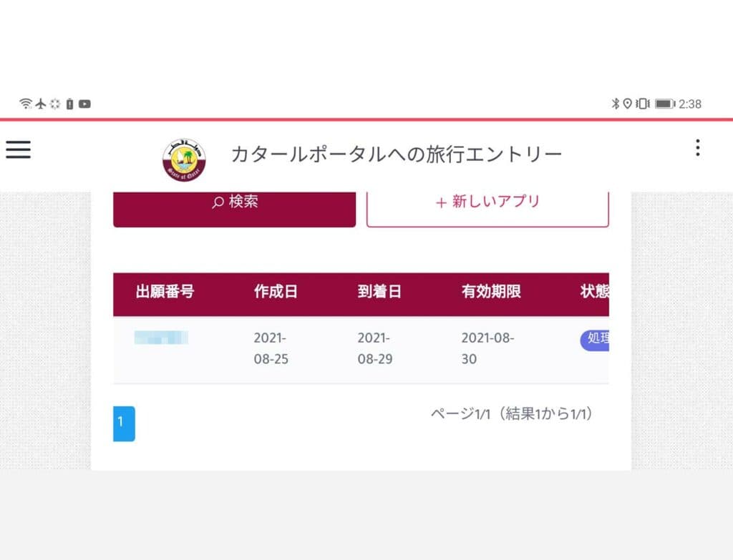Tap the airplane mode status icon

pyautogui.click(x=41, y=104)
